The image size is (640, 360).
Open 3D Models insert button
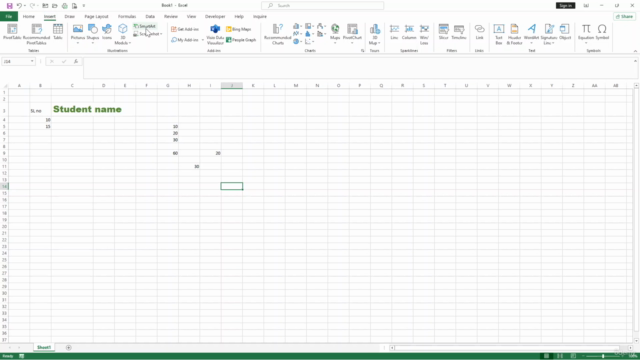pos(122,33)
